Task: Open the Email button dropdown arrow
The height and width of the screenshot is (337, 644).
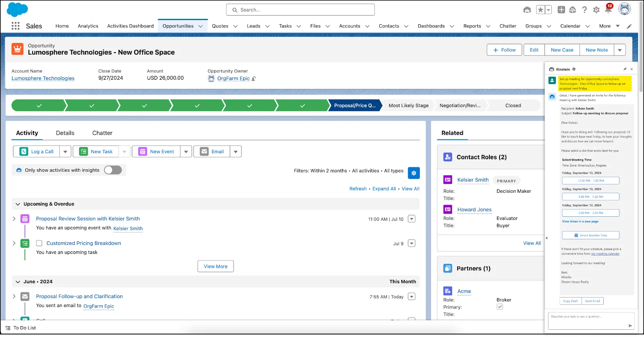Action: point(235,152)
